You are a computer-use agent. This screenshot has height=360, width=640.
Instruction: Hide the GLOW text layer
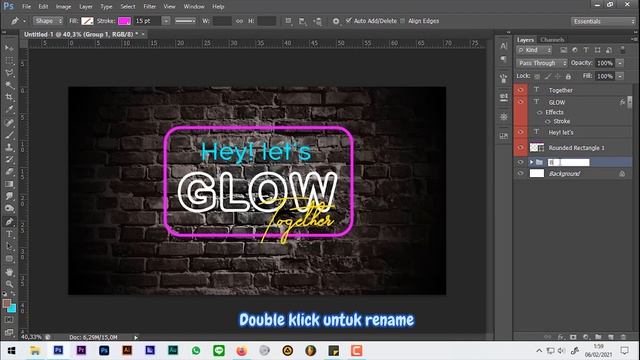(x=520, y=102)
